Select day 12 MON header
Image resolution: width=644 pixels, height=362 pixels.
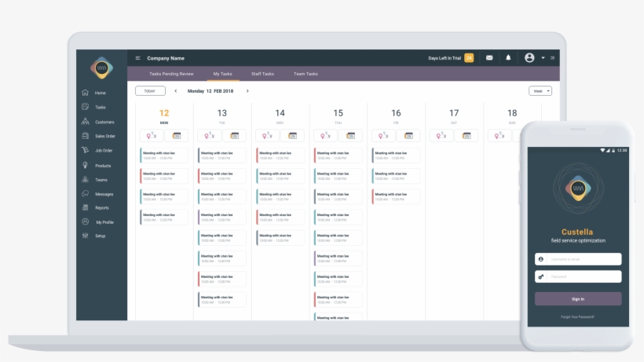tap(164, 115)
